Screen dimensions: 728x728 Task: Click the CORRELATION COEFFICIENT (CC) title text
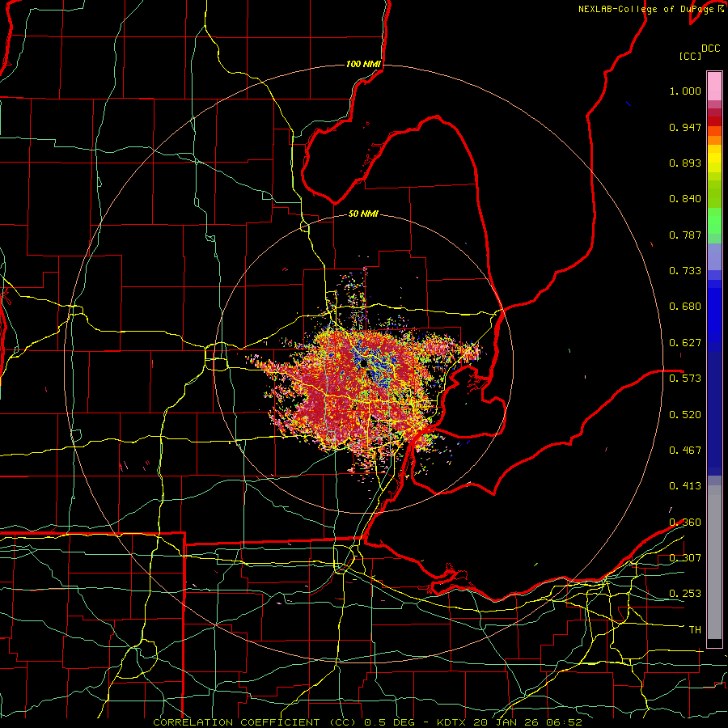click(x=255, y=722)
